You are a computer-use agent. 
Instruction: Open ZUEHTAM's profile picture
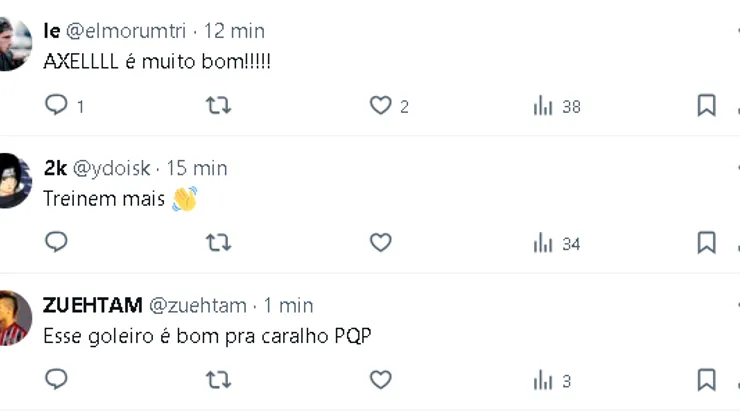(x=14, y=318)
